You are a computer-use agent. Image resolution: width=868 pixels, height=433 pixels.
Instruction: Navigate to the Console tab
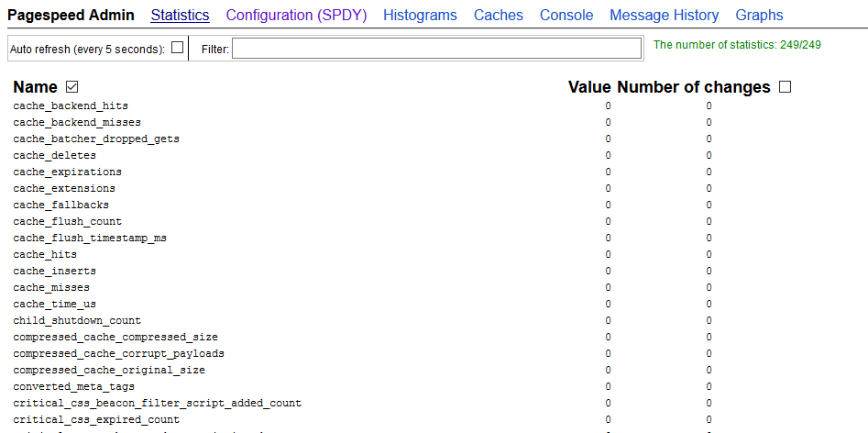[566, 16]
